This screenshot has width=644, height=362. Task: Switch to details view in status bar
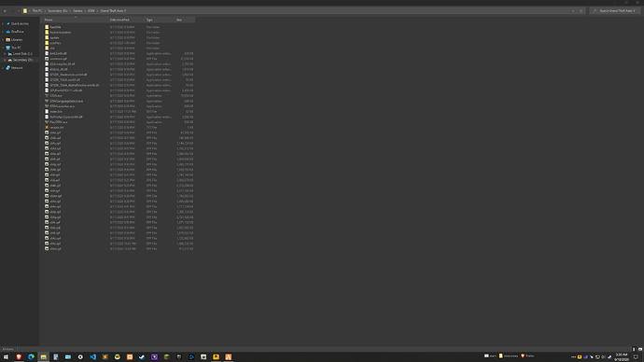(x=634, y=349)
